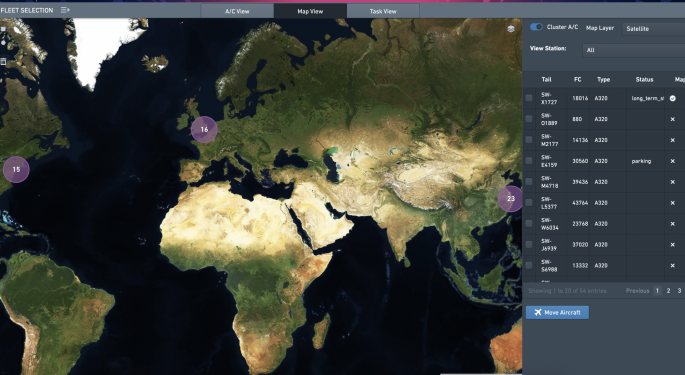Click the map checkmark for SW-X1727
The height and width of the screenshot is (375, 685).
672,98
